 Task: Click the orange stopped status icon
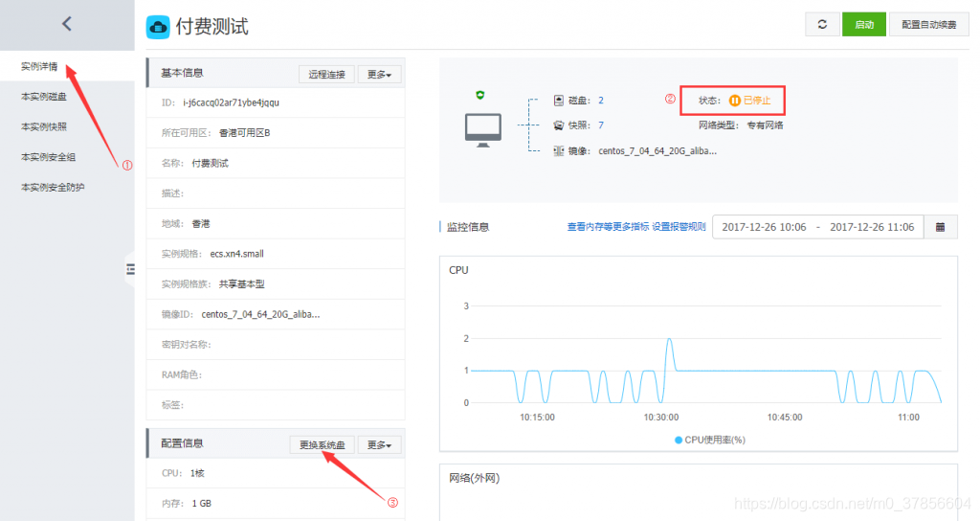(735, 100)
